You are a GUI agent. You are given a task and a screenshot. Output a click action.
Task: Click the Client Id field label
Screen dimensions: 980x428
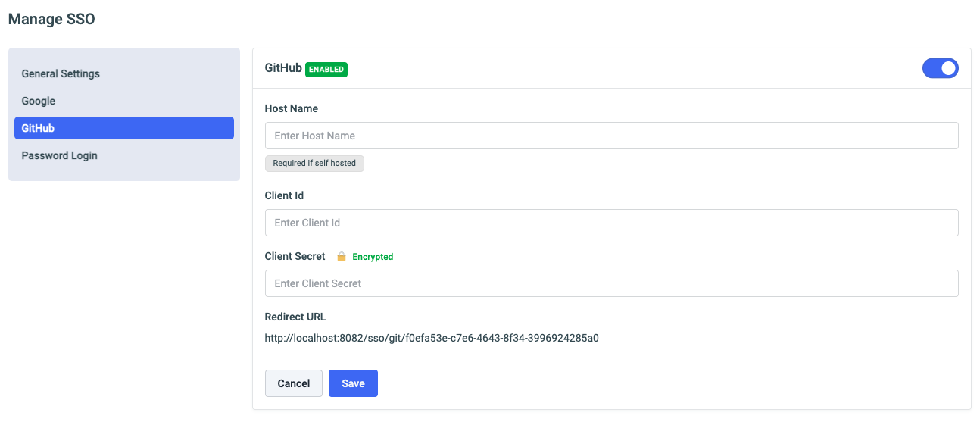click(x=284, y=195)
